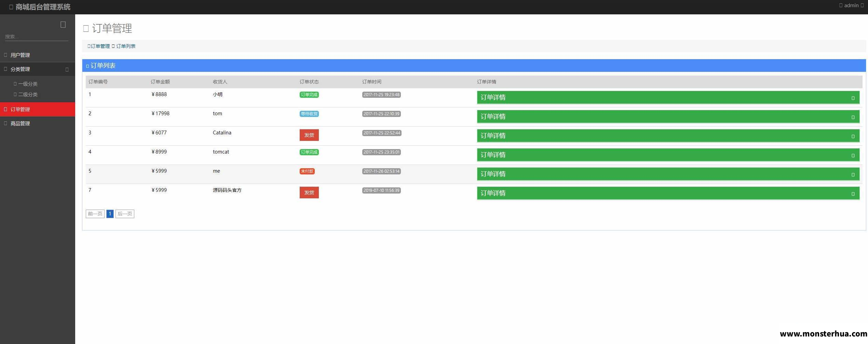Click timestamp 2019-07-10 11:56:39
The height and width of the screenshot is (344, 868).
point(381,190)
